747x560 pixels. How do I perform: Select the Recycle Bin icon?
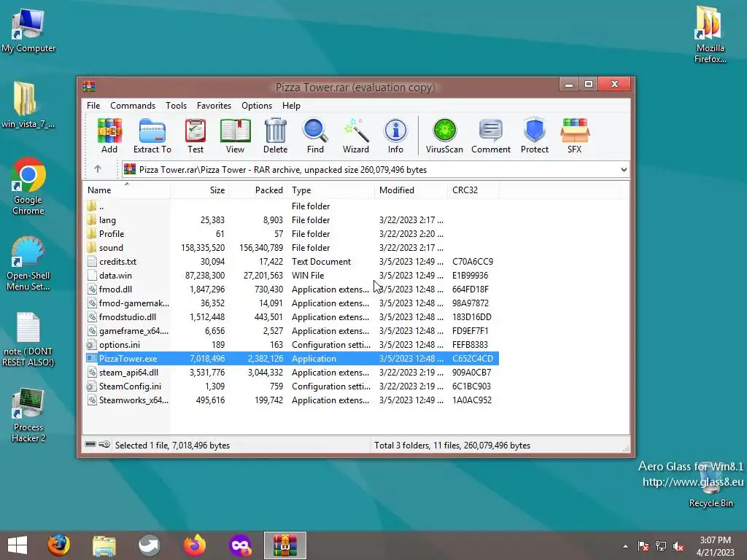[711, 486]
